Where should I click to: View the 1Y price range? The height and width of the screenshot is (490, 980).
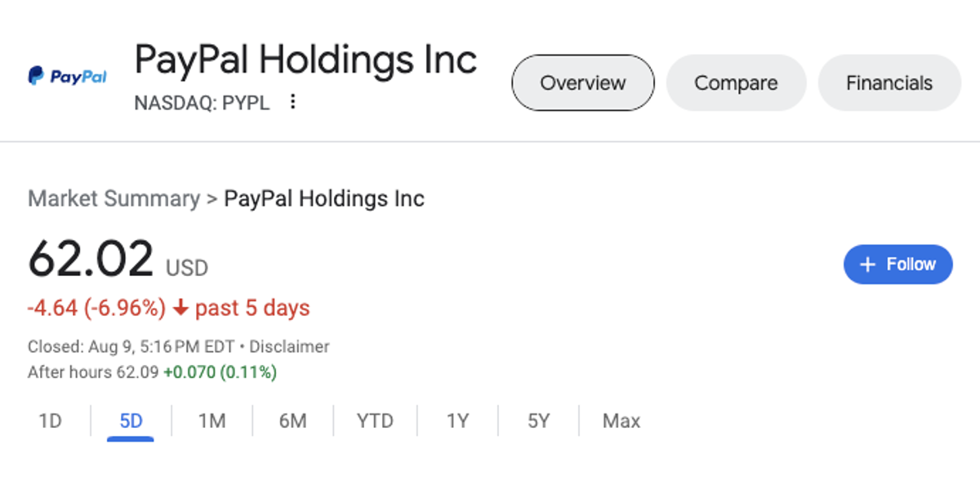(x=457, y=421)
